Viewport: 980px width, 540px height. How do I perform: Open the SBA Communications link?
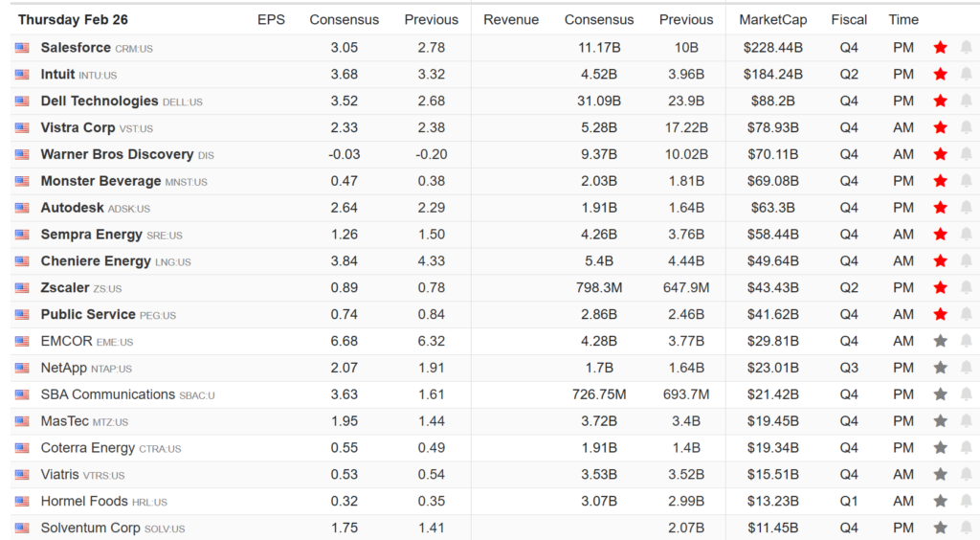(x=107, y=394)
